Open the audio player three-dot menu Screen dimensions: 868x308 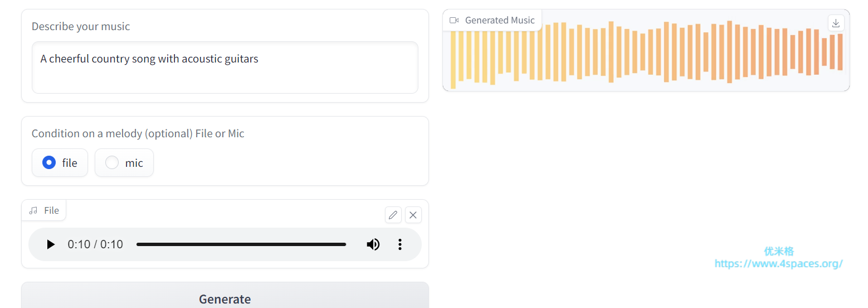click(399, 244)
